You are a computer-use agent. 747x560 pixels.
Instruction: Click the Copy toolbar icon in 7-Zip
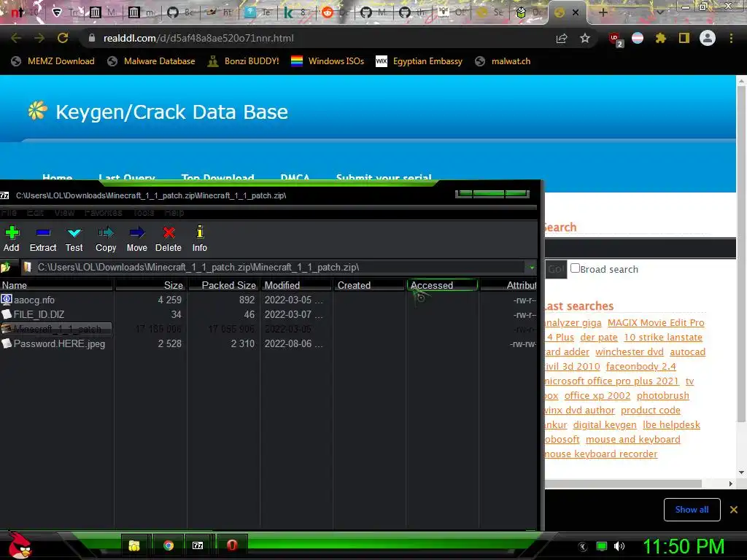pos(106,239)
